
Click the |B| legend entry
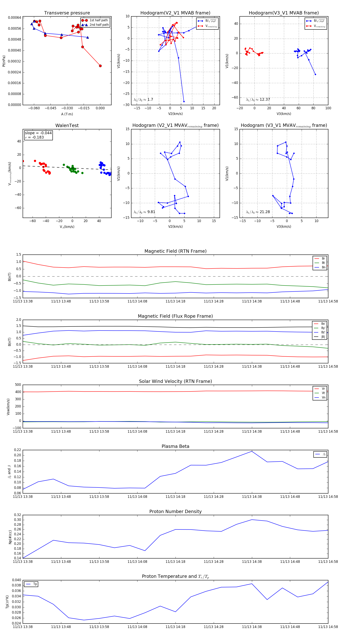(x=320, y=337)
